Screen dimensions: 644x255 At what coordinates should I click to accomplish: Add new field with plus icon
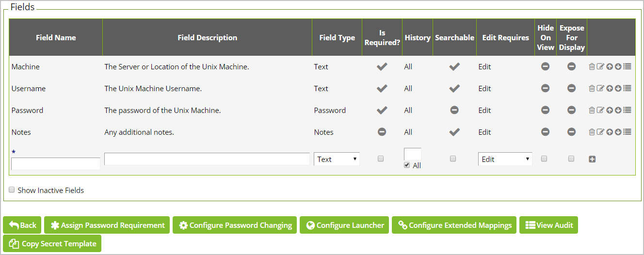tap(592, 159)
